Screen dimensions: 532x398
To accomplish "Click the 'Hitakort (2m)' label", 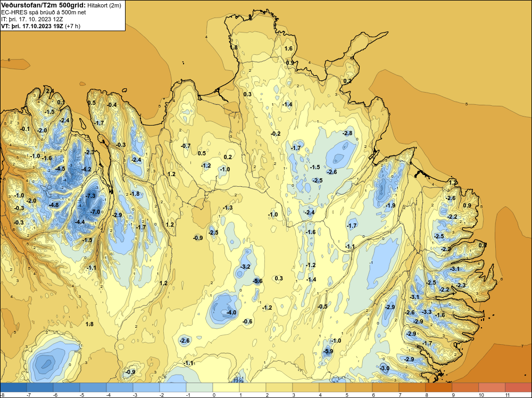I will pos(104,5).
